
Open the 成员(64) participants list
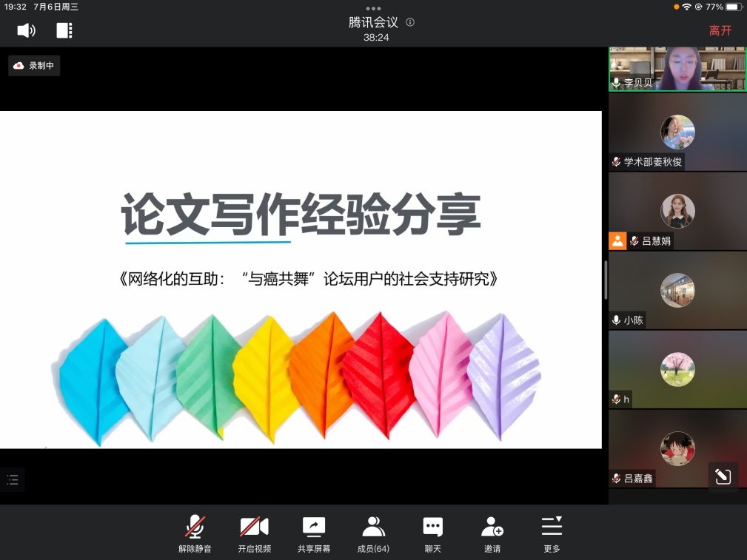(x=373, y=534)
